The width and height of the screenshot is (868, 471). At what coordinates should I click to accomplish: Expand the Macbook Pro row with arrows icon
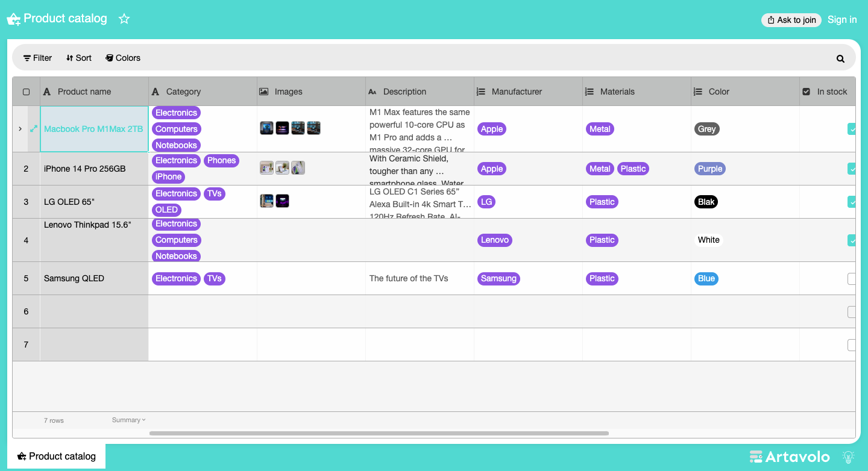tap(33, 129)
